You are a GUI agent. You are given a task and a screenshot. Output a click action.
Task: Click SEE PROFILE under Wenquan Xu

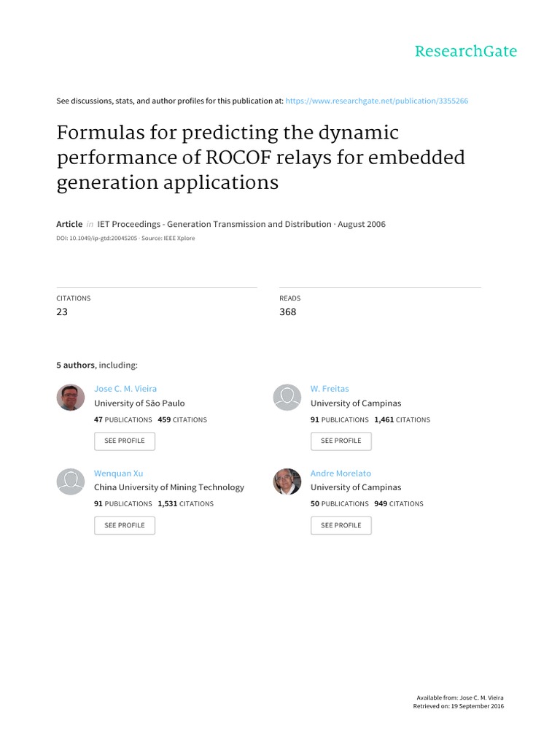(125, 525)
